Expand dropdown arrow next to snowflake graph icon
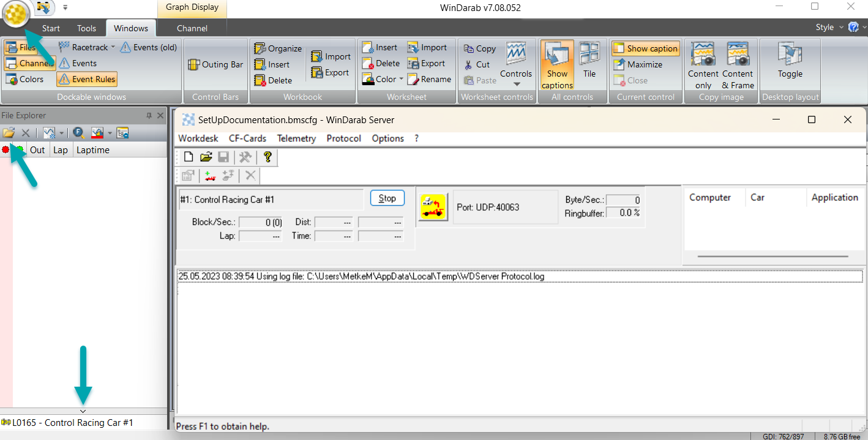 click(x=61, y=132)
